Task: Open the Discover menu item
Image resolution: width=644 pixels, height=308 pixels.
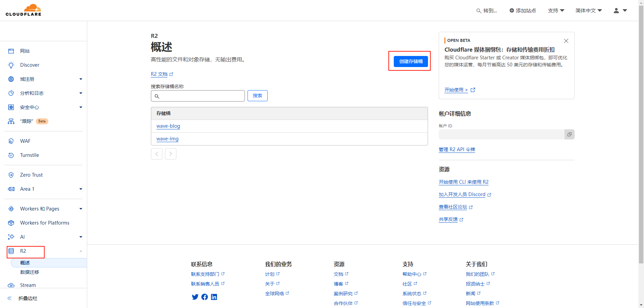Action: [30, 65]
